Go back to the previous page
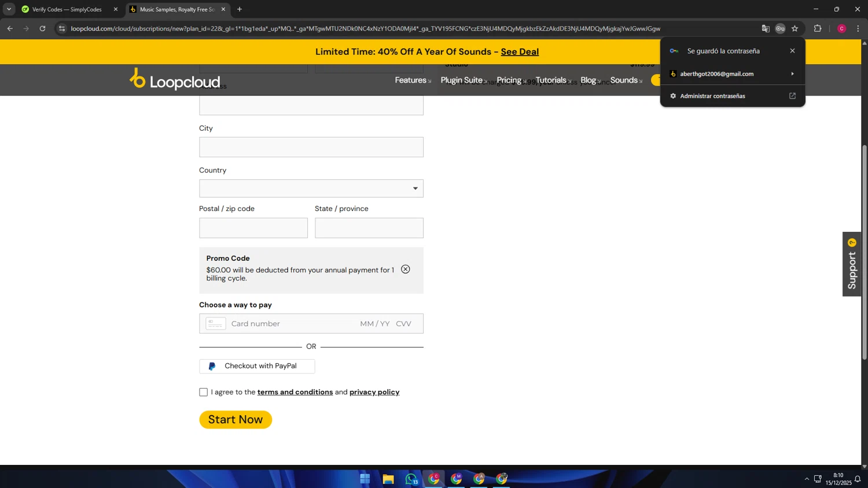The height and width of the screenshot is (488, 868). click(x=10, y=28)
